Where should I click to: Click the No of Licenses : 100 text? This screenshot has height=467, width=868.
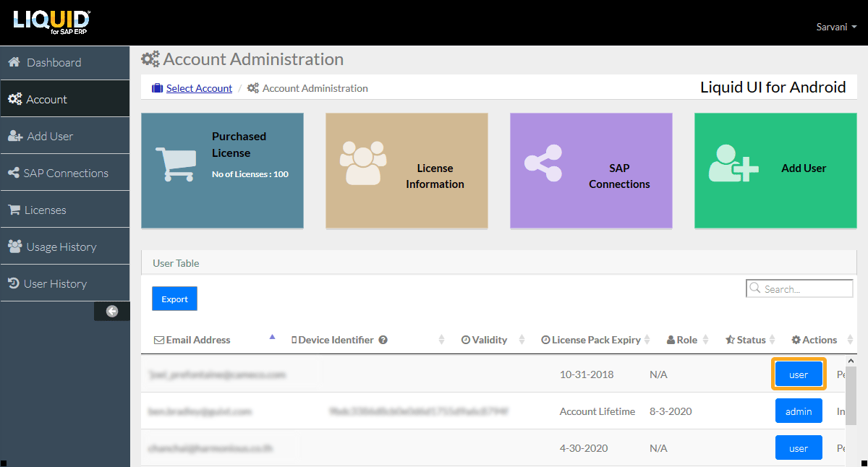point(250,174)
